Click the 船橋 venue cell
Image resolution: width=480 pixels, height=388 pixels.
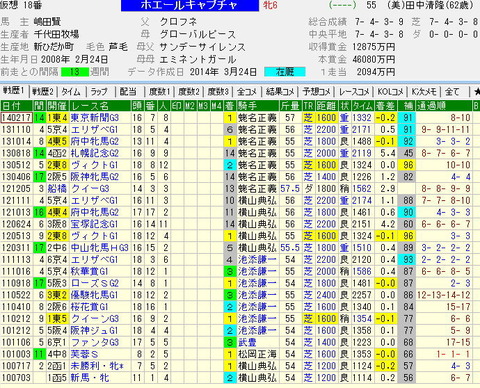click(57, 189)
